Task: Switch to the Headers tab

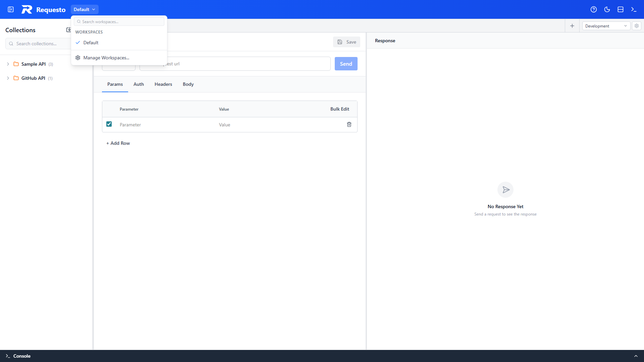Action: 163,84
